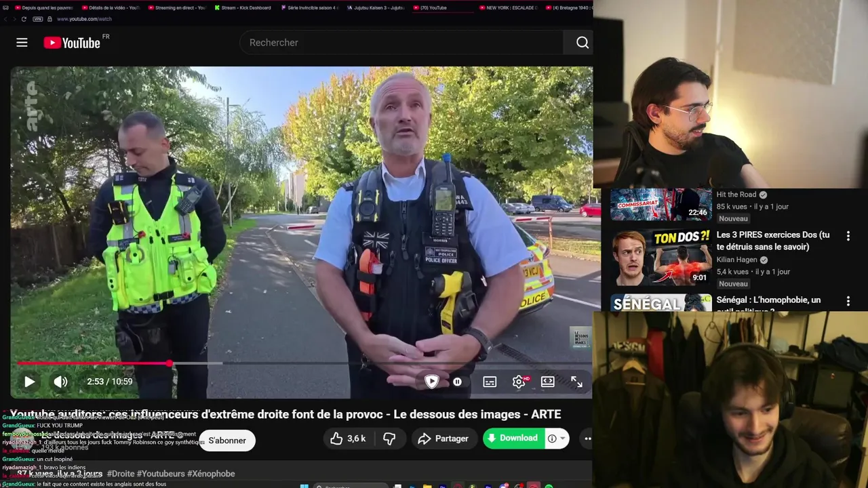Open more actions three-dot menu under video
This screenshot has width=868, height=488.
tap(587, 439)
